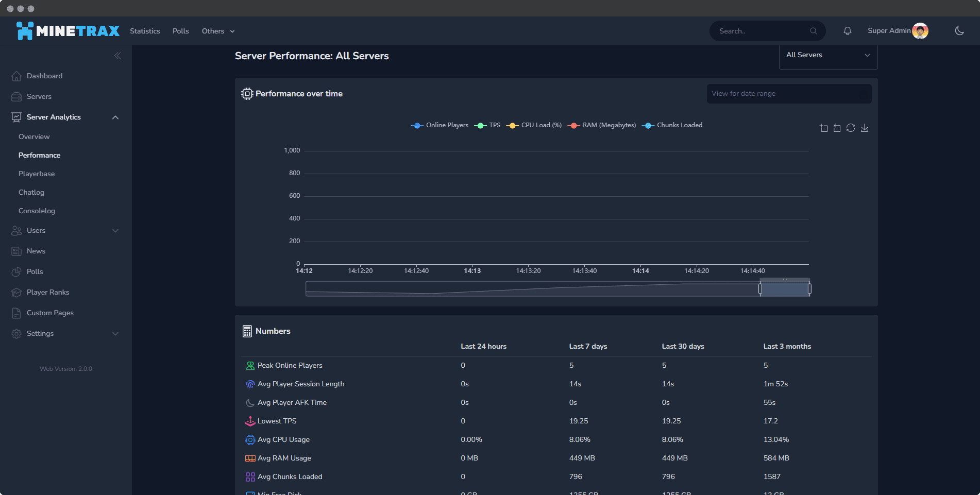Click the chart restore/refresh icon
Image resolution: width=980 pixels, height=495 pixels.
click(x=851, y=128)
